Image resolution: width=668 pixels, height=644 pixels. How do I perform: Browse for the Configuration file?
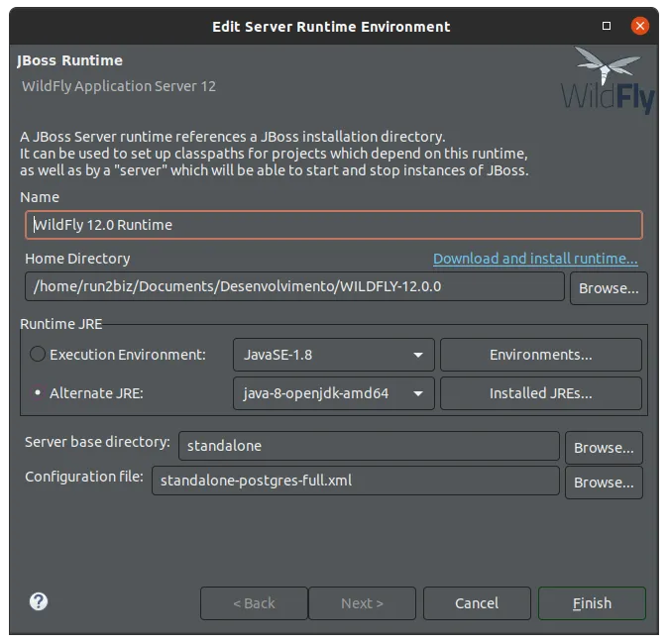[x=604, y=483]
